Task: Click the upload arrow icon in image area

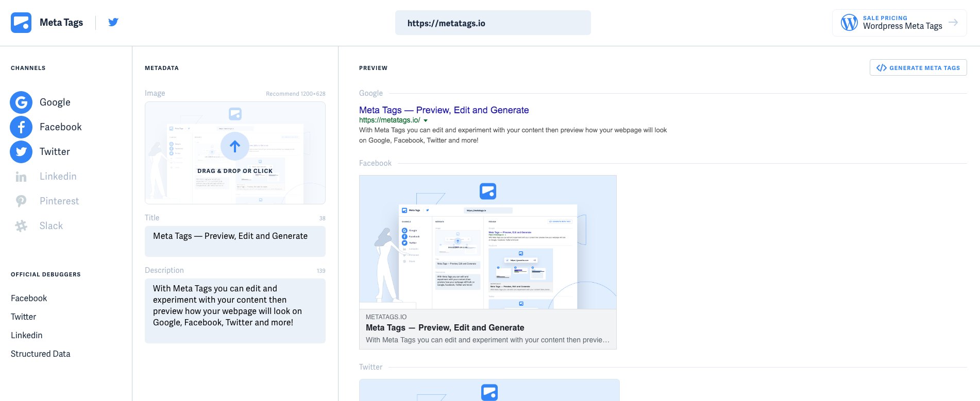Action: pos(235,146)
